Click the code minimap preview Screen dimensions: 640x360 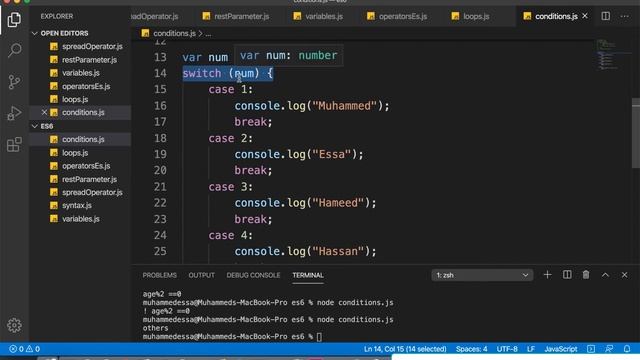(608, 55)
